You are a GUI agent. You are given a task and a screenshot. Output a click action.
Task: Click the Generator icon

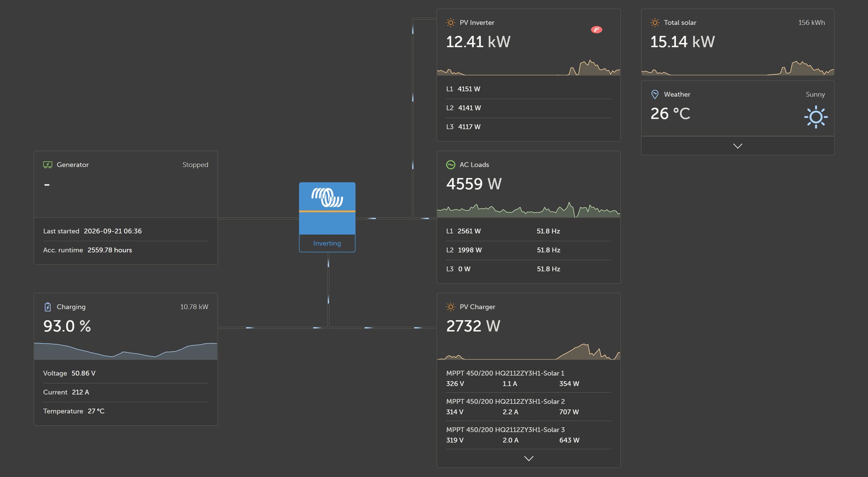48,165
